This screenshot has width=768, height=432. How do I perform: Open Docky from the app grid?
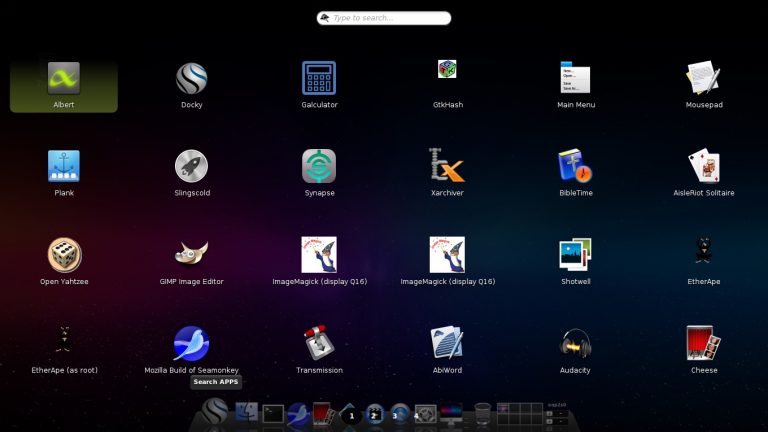tap(192, 79)
